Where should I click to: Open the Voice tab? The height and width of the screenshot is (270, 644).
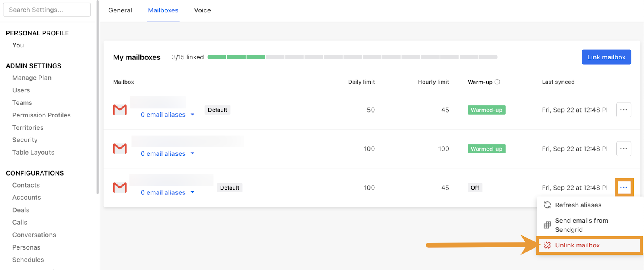pos(202,10)
